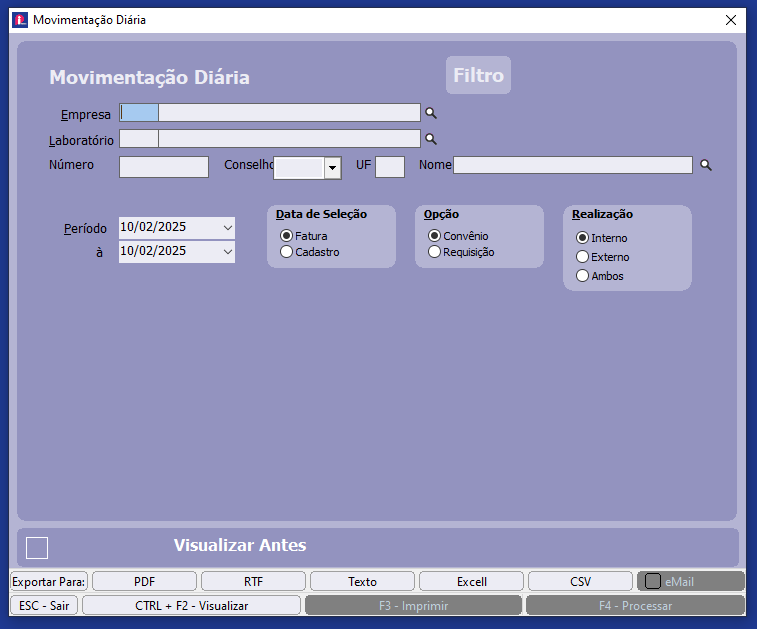Image resolution: width=757 pixels, height=629 pixels.
Task: Choose Requisição under Opção
Action: (x=434, y=252)
